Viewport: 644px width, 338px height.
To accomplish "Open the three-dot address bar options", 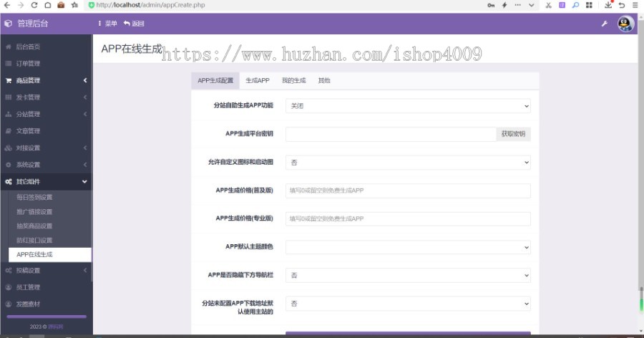I will [x=518, y=5].
